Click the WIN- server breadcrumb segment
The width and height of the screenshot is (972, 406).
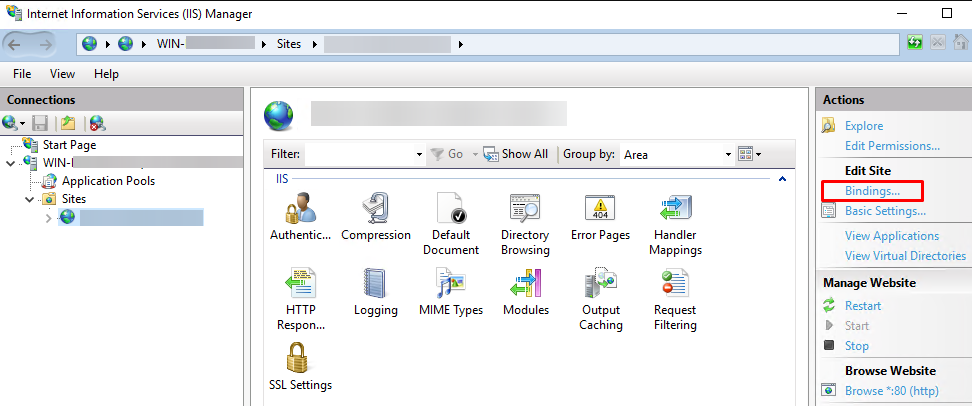[x=205, y=44]
